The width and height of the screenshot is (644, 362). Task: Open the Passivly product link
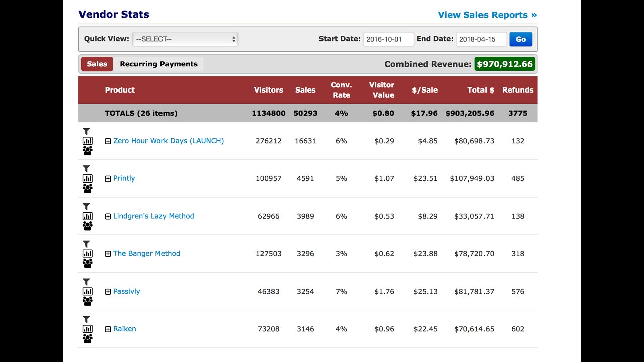pos(127,291)
